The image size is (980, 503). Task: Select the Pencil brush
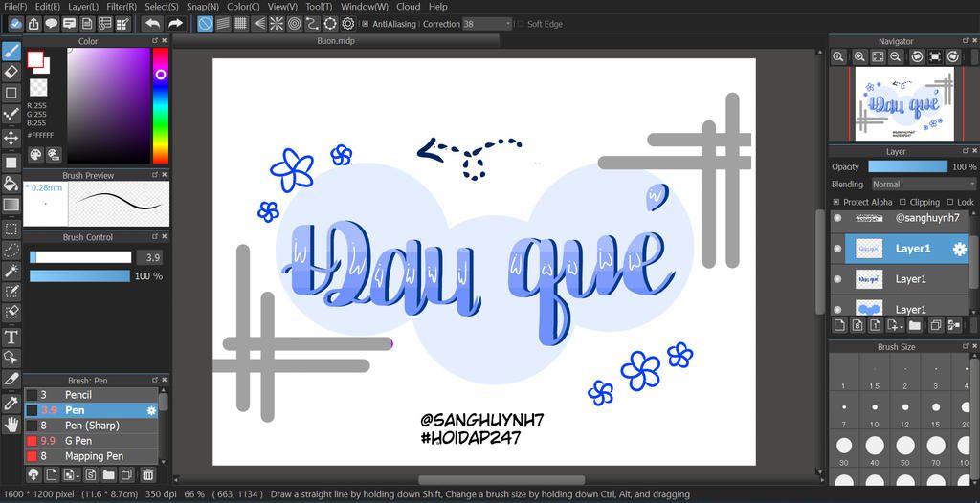point(91,395)
